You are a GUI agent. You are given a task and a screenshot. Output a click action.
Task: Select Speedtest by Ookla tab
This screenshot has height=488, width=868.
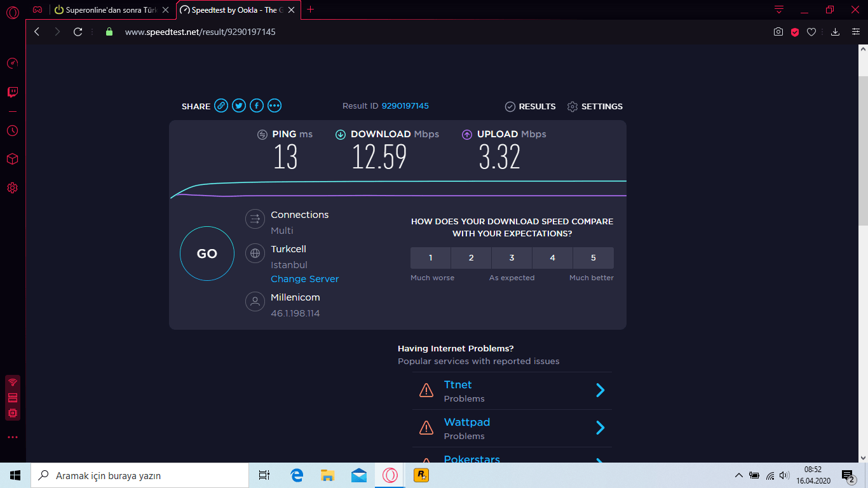pos(238,10)
